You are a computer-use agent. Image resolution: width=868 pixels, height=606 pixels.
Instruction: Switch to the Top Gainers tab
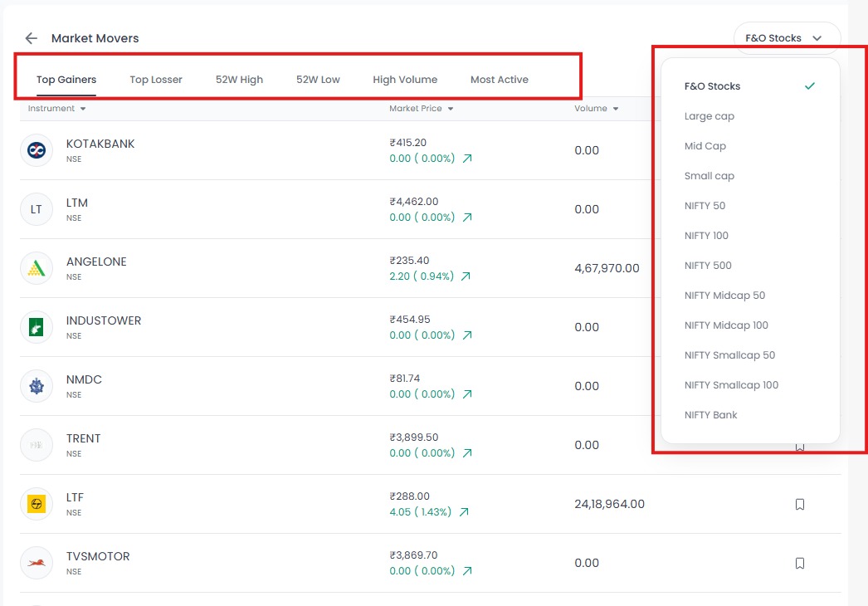pyautogui.click(x=66, y=80)
